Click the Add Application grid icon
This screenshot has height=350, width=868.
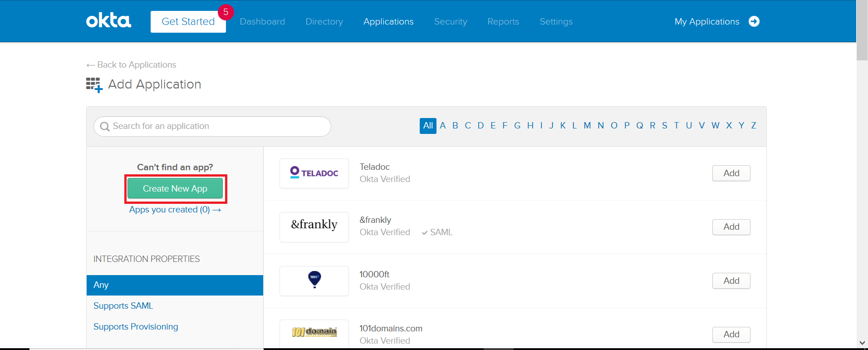coord(94,85)
